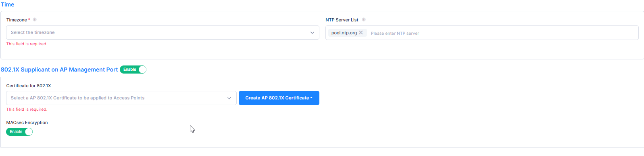Select the pool.ntp.org tag text
This screenshot has height=156, width=644.
[344, 33]
